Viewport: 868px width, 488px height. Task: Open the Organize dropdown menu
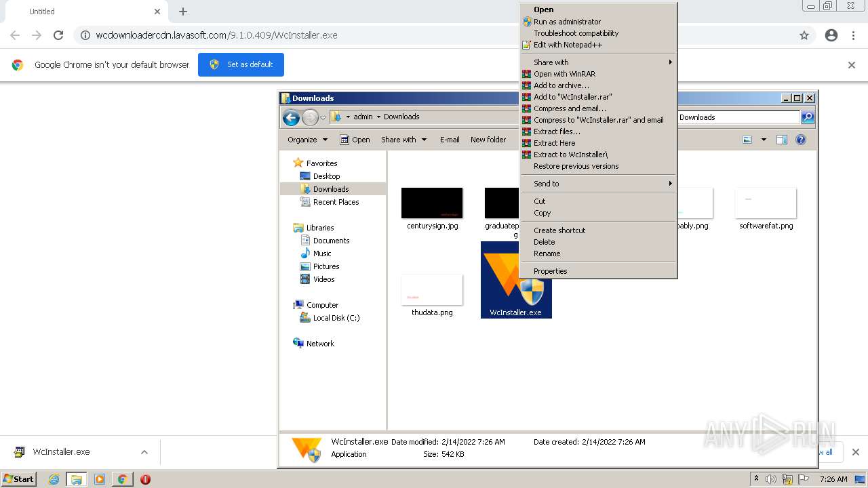(307, 140)
